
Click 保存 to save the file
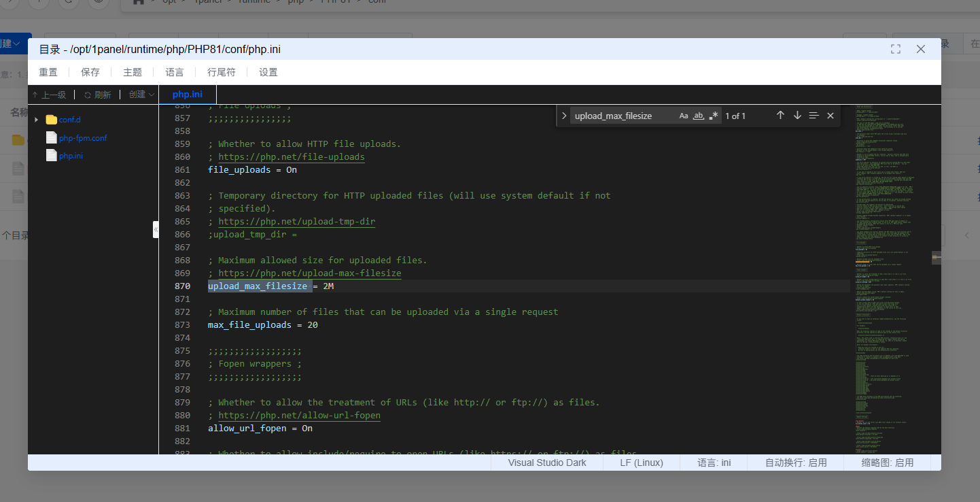click(x=90, y=72)
